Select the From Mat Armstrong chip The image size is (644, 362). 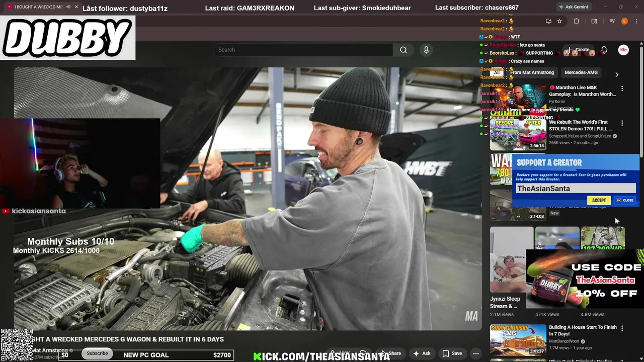coord(532,72)
